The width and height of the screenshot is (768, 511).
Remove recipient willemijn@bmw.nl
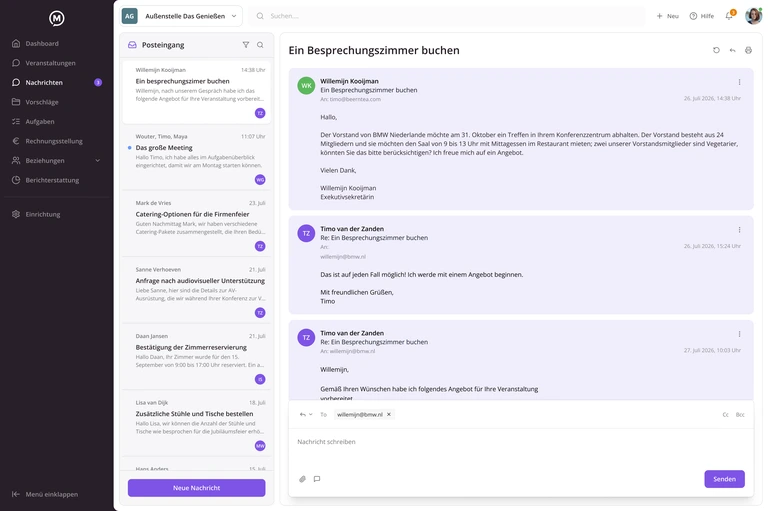(x=389, y=414)
